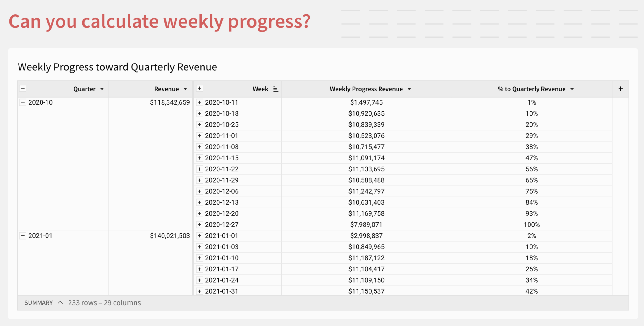Expand the 2020-12-20 week row
Image resolution: width=644 pixels, height=326 pixels.
click(x=199, y=213)
